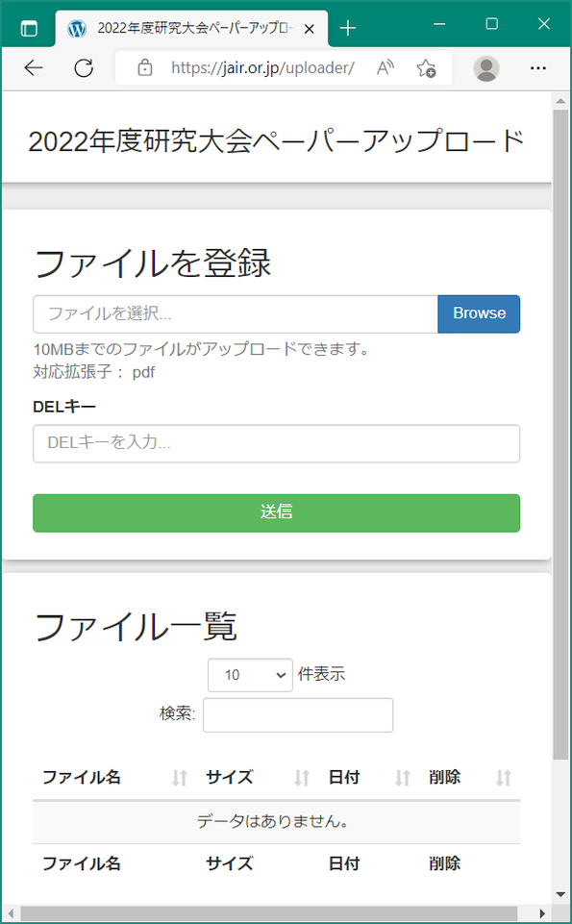Image resolution: width=572 pixels, height=924 pixels.
Task: Click the Browse button
Action: click(x=479, y=313)
